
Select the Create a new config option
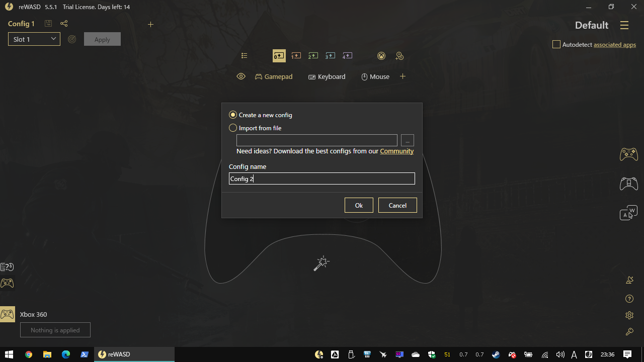click(232, 115)
